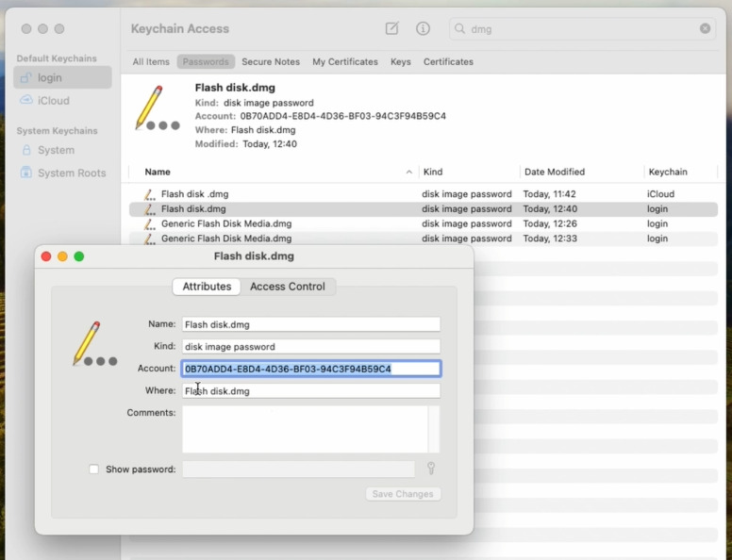This screenshot has height=560, width=732.
Task: Select the System keychain
Action: [62, 150]
